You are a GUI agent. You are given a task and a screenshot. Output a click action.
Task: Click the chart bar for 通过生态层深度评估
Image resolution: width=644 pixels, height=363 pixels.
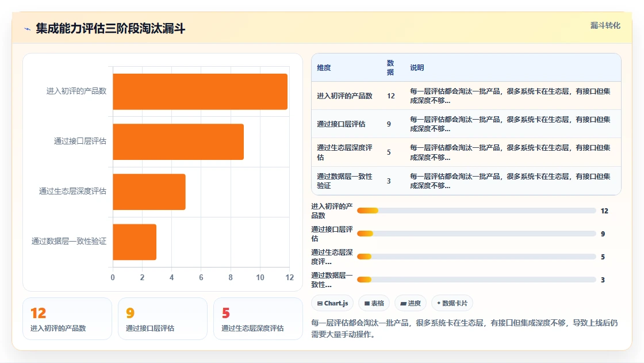point(149,192)
